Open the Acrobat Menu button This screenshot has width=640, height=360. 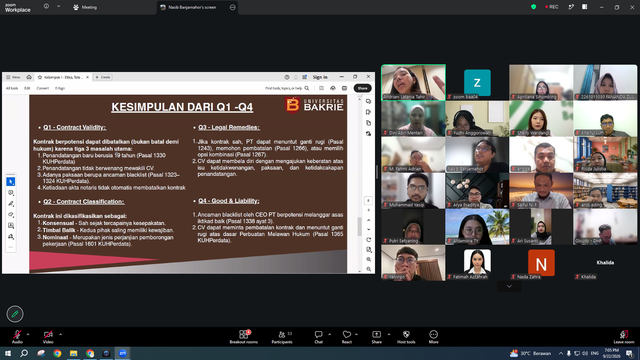pyautogui.click(x=13, y=77)
